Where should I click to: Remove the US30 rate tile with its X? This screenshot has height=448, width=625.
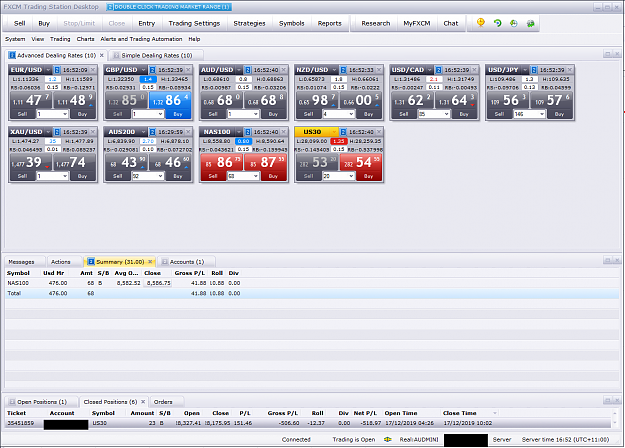click(x=379, y=132)
